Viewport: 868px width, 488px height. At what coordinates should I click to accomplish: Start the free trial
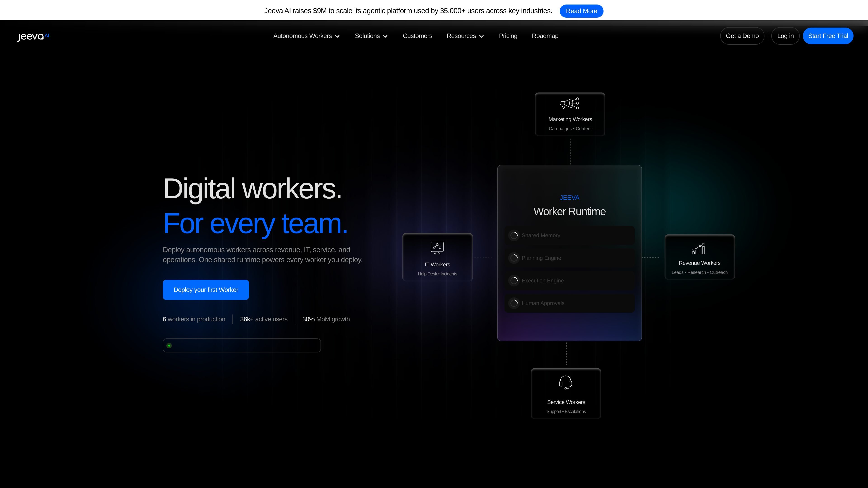coord(828,36)
